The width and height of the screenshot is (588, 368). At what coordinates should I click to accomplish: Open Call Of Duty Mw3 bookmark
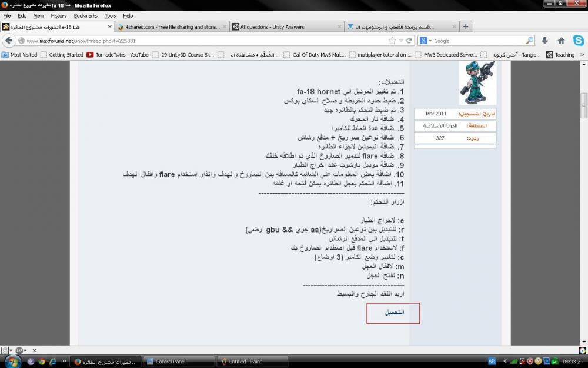click(x=315, y=54)
